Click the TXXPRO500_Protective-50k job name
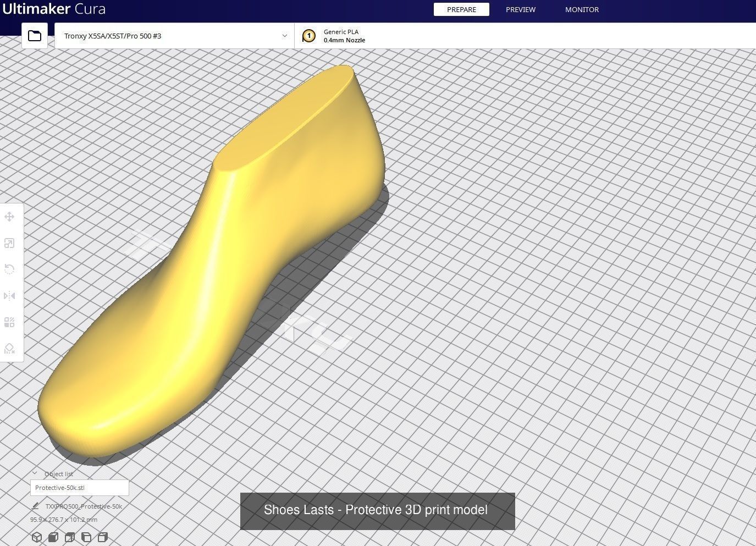This screenshot has width=756, height=546. (84, 506)
